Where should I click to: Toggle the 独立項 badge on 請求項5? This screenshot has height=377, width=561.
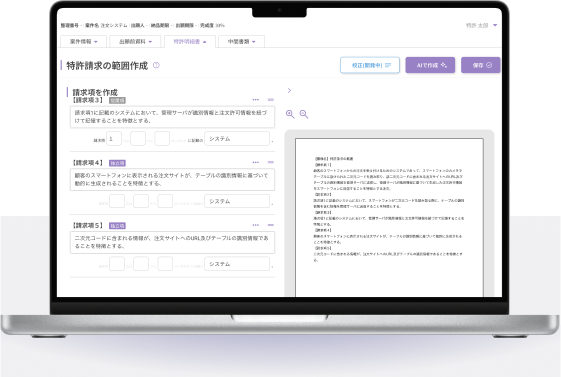117,226
